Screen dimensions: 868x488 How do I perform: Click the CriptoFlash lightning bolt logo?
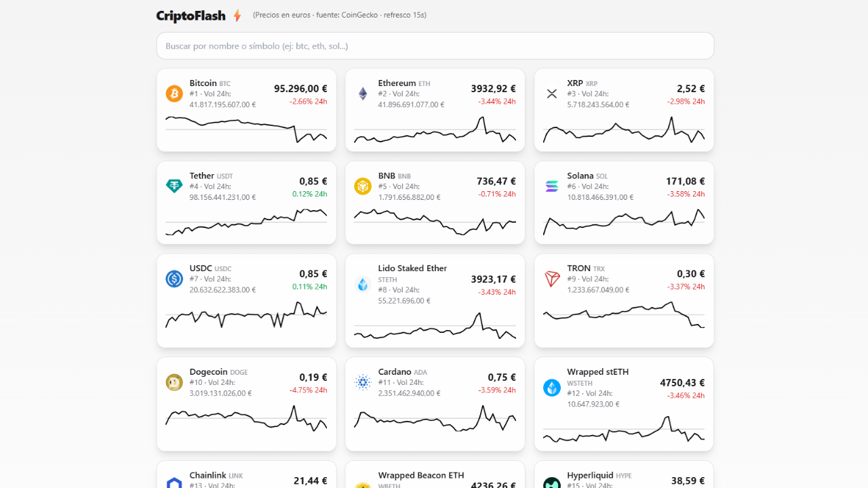pyautogui.click(x=237, y=16)
